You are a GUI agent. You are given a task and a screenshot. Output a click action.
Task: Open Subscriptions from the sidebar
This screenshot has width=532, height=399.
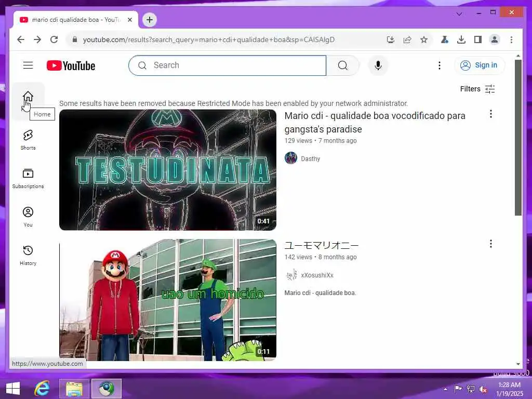pos(28,178)
